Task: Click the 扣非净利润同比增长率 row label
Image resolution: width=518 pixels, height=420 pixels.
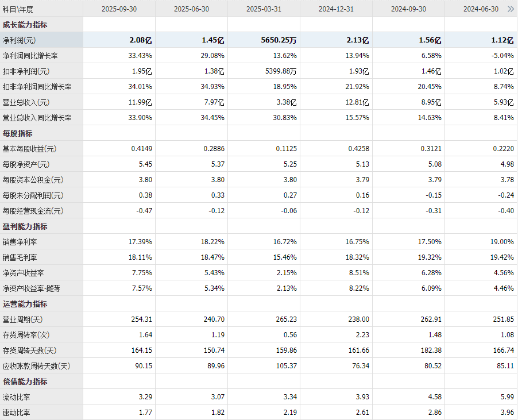Action: point(37,87)
